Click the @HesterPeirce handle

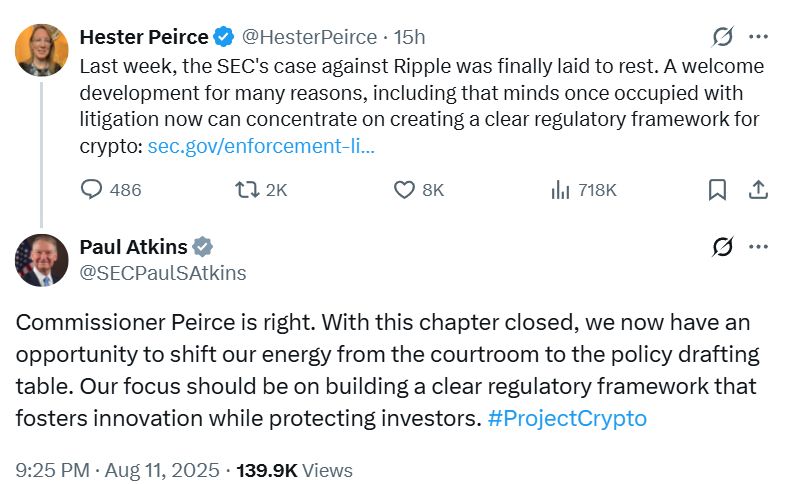pos(308,38)
